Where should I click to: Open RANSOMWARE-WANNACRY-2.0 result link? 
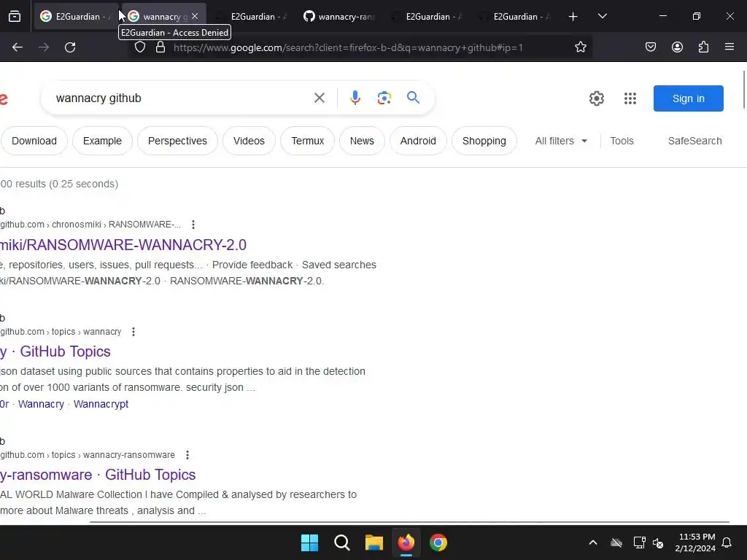point(123,245)
